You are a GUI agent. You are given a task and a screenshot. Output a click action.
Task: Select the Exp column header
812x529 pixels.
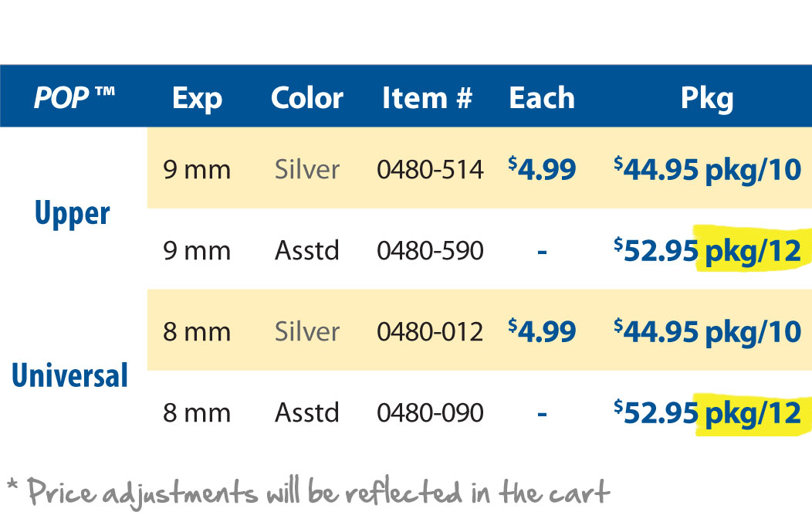(198, 98)
